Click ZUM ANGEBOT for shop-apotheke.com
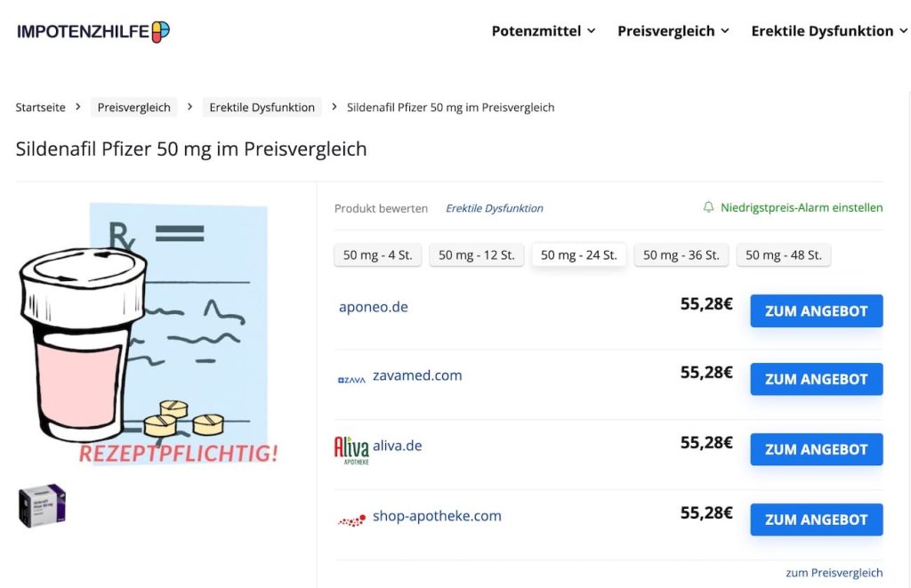The height and width of the screenshot is (588, 911). [x=816, y=520]
